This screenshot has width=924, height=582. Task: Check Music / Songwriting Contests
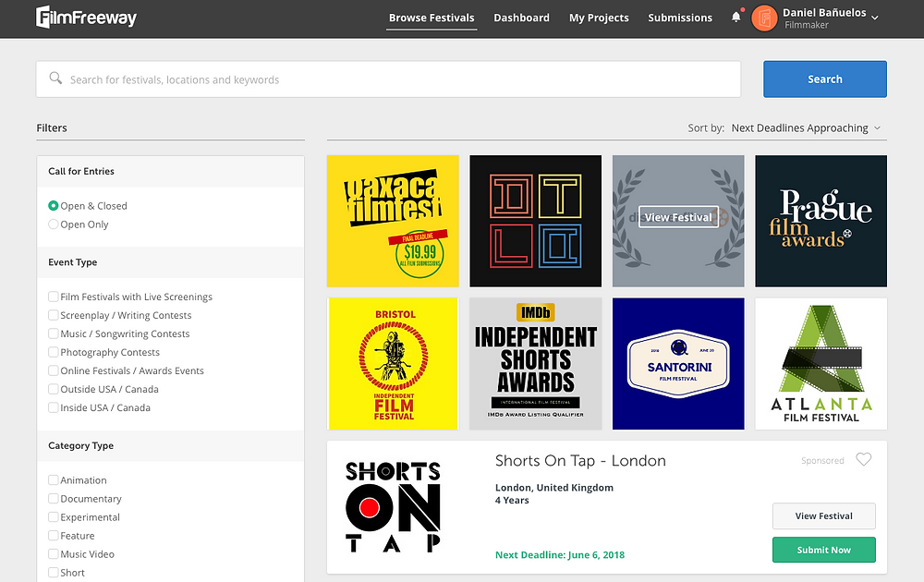click(53, 333)
